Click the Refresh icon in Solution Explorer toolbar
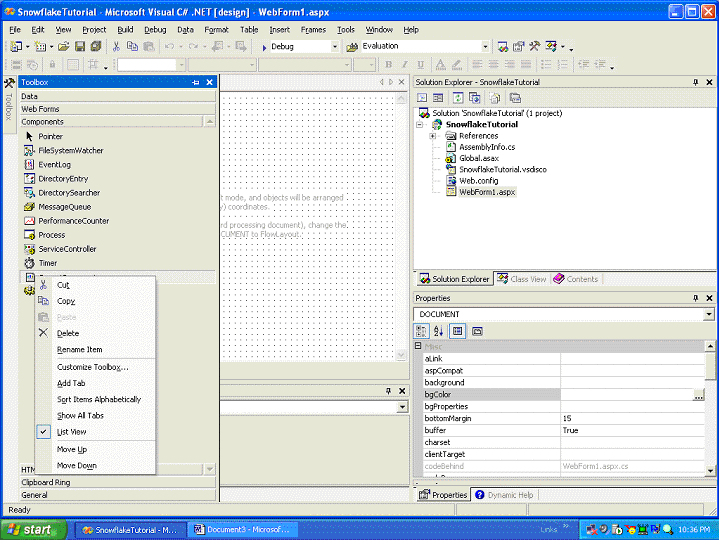 point(458,98)
